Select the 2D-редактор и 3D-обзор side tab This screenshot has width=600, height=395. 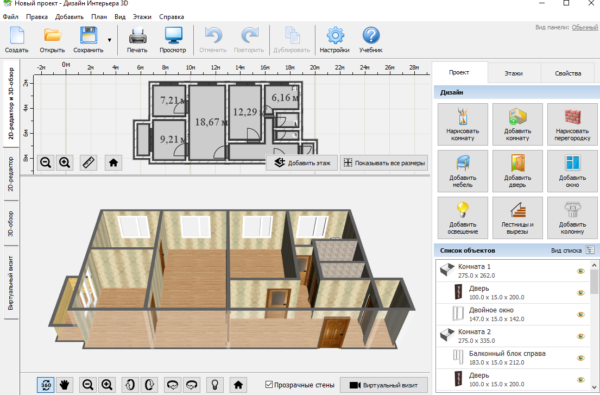click(x=11, y=103)
